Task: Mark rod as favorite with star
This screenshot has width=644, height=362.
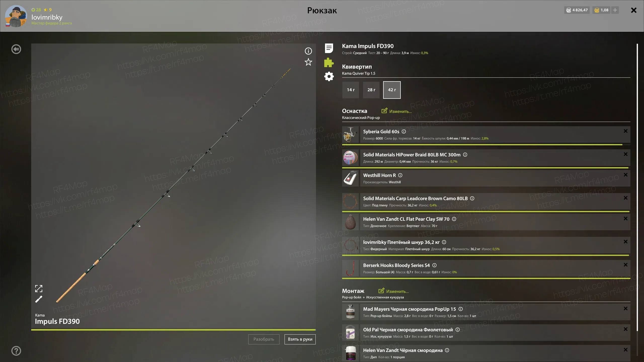Action: point(308,62)
